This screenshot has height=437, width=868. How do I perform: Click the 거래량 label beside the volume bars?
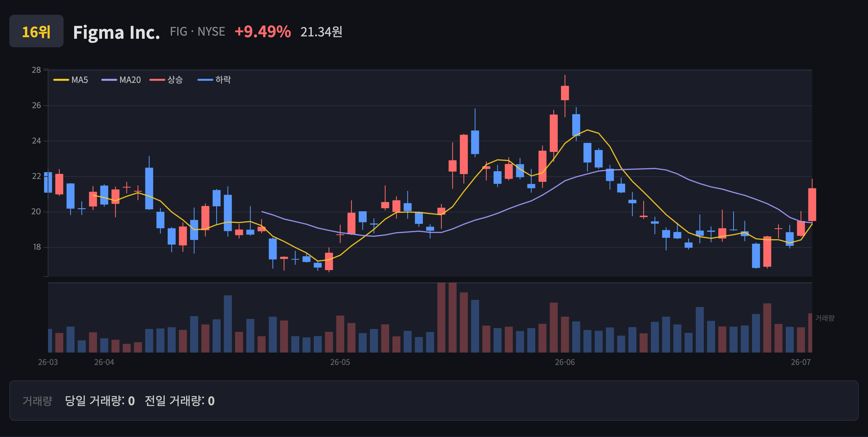click(x=825, y=318)
